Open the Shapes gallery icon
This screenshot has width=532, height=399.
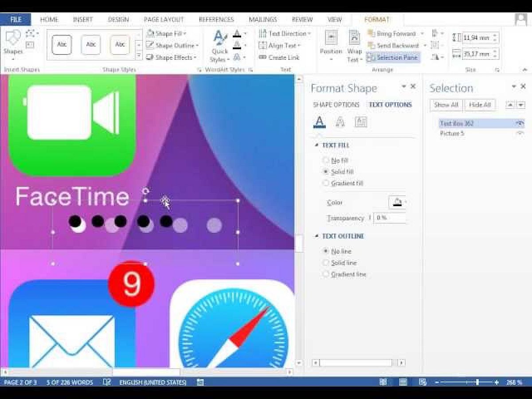pyautogui.click(x=12, y=39)
